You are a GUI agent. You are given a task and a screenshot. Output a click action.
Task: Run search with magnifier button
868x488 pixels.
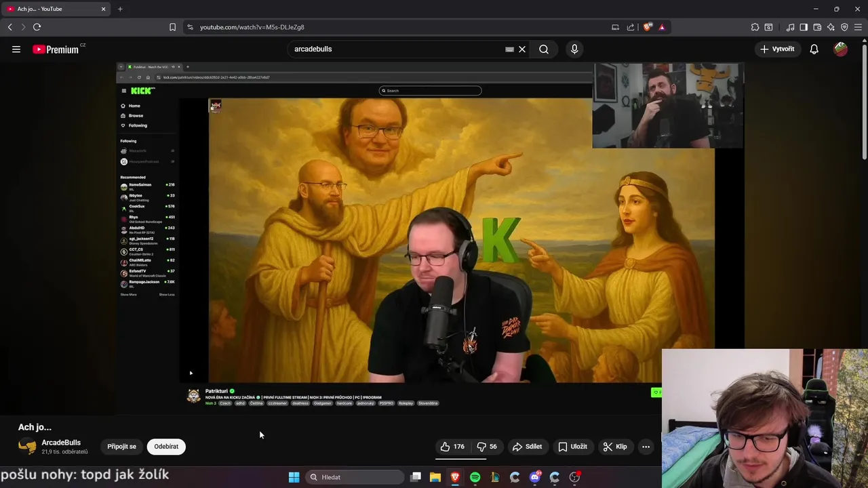point(544,49)
